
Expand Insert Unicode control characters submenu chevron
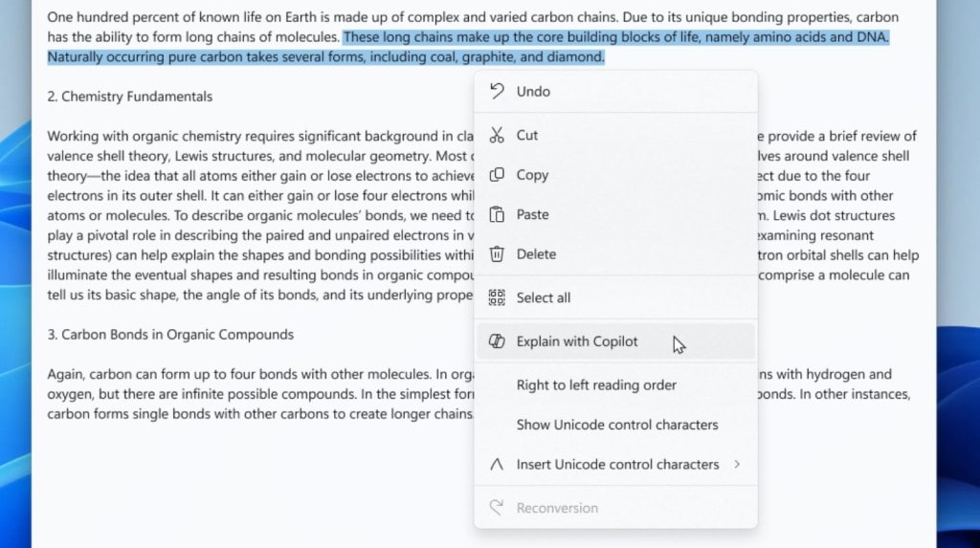737,464
